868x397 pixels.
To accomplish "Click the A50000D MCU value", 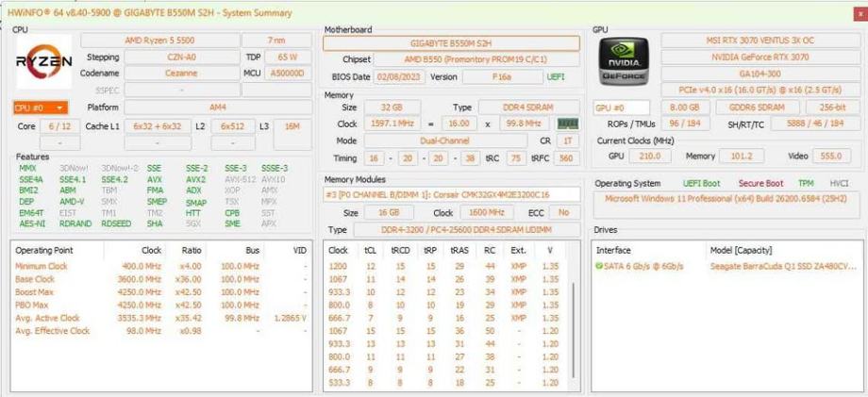I will (289, 73).
